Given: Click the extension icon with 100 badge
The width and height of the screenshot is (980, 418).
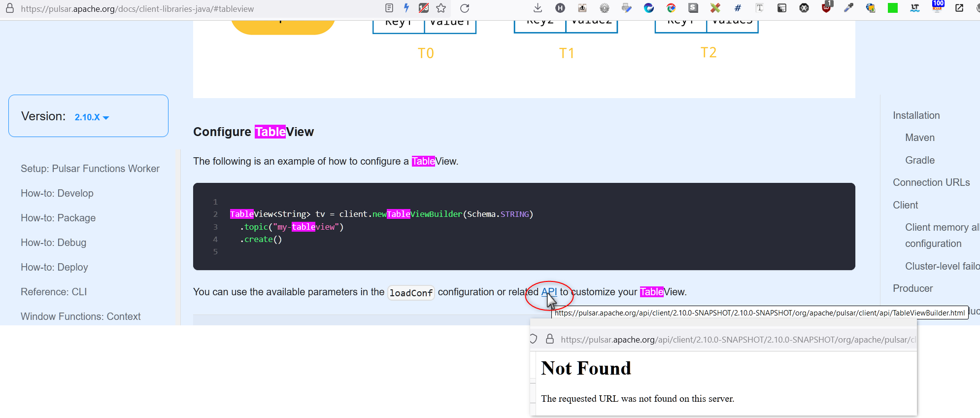Looking at the screenshot, I should pyautogui.click(x=938, y=6).
